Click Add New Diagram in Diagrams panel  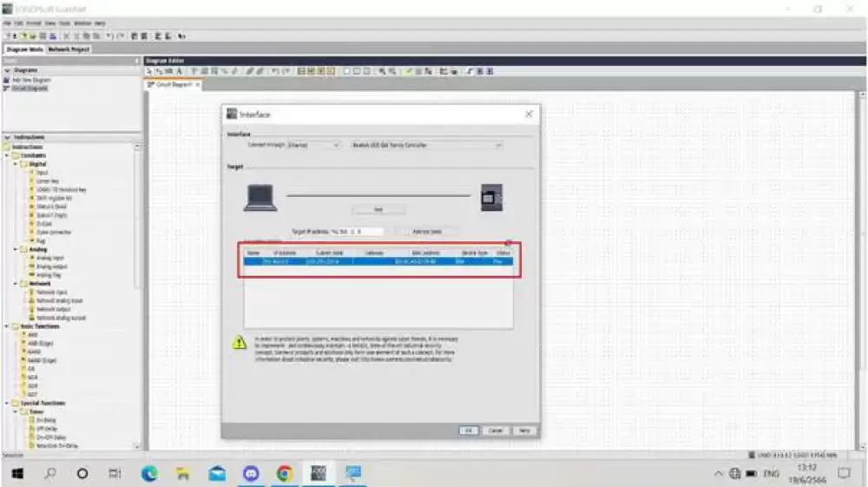(x=31, y=80)
